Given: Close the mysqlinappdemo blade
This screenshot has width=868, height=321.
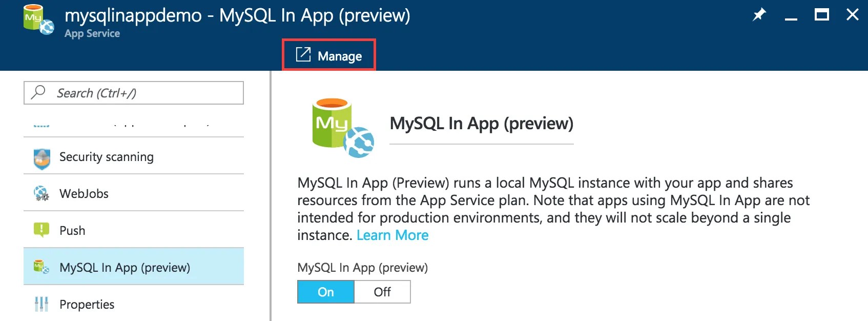Looking at the screenshot, I should 853,14.
